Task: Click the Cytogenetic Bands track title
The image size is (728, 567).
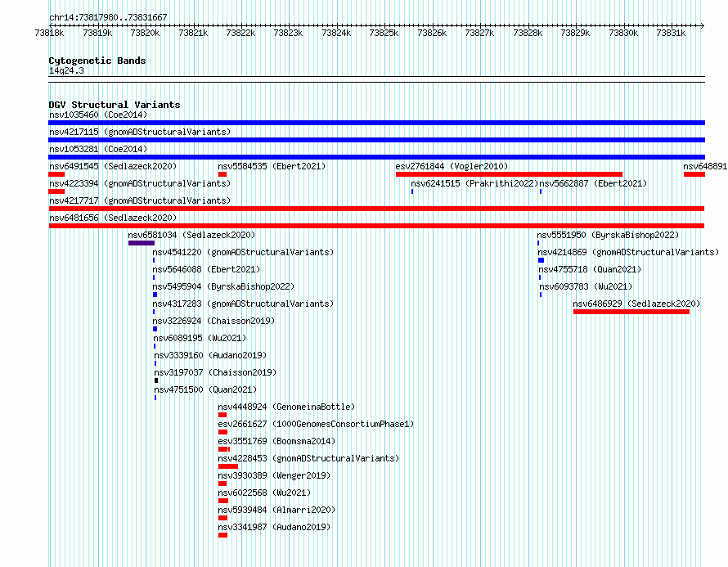Action: [97, 61]
